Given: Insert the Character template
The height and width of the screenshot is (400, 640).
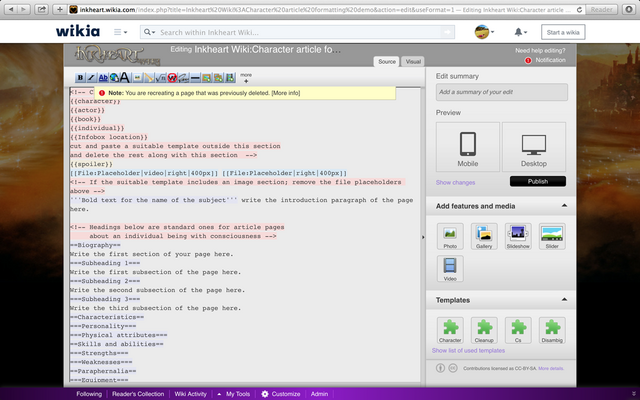Looking at the screenshot, I should (x=450, y=330).
